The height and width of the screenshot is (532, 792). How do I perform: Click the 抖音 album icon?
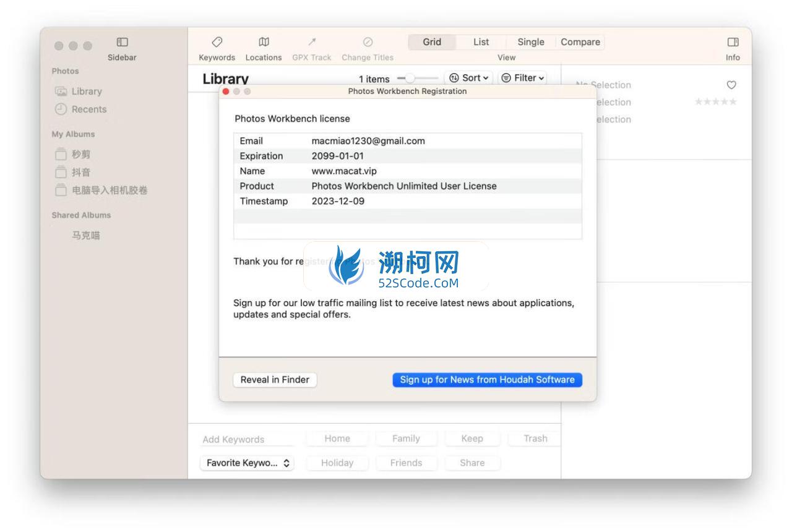pos(61,172)
